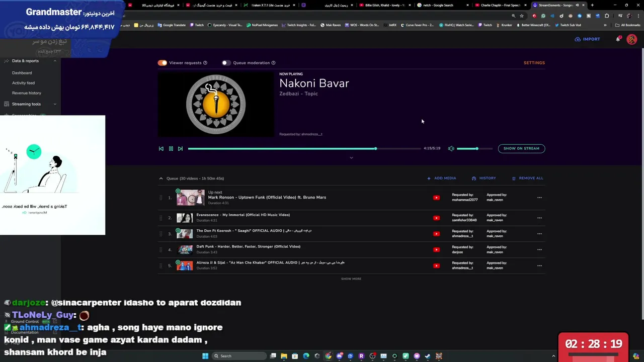644x362 pixels.
Task: Open help icon next to Viewer requests
Action: click(x=205, y=63)
